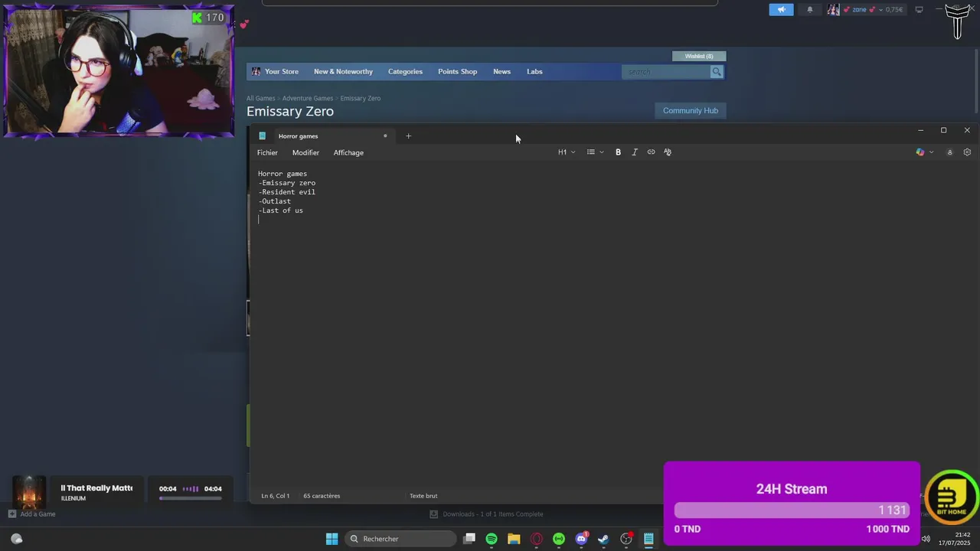Screen dimensions: 980x551
Task: Open Steam from the taskbar
Action: (603, 539)
